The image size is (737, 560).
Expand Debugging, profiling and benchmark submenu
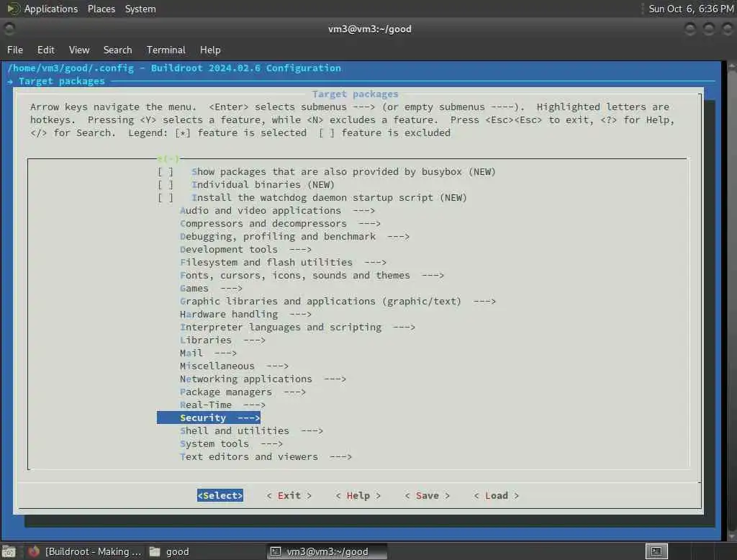tap(294, 237)
